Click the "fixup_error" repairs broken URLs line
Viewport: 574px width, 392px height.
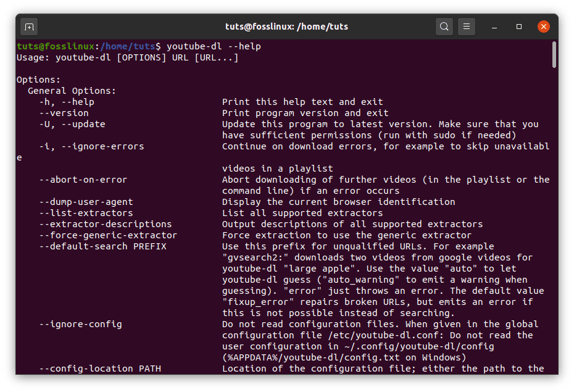coord(377,302)
